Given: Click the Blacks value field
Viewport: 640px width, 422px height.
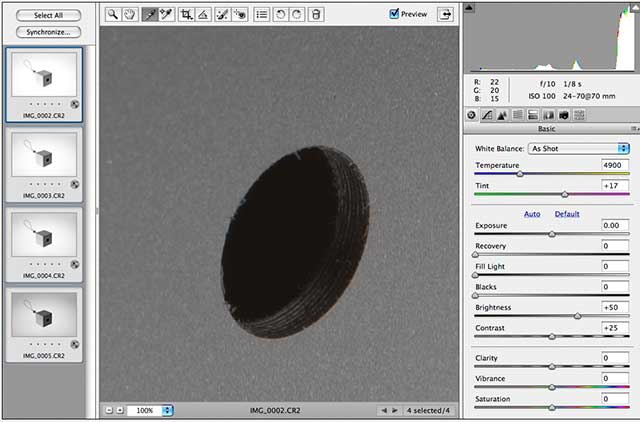Looking at the screenshot, I should pyautogui.click(x=615, y=287).
